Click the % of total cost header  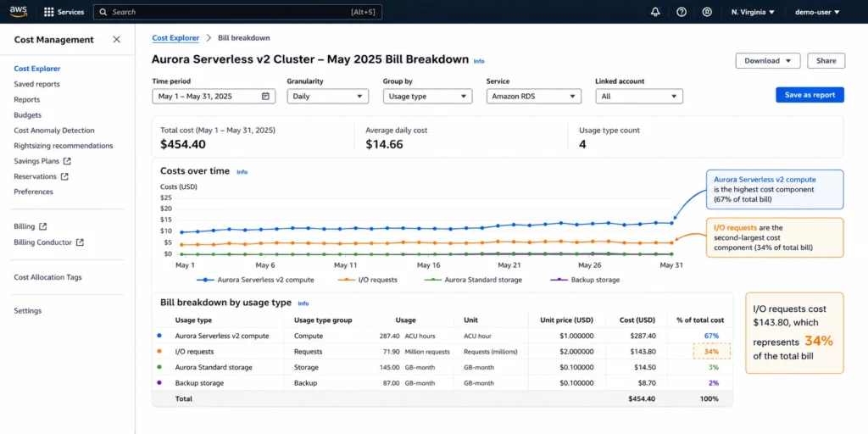[x=700, y=320]
